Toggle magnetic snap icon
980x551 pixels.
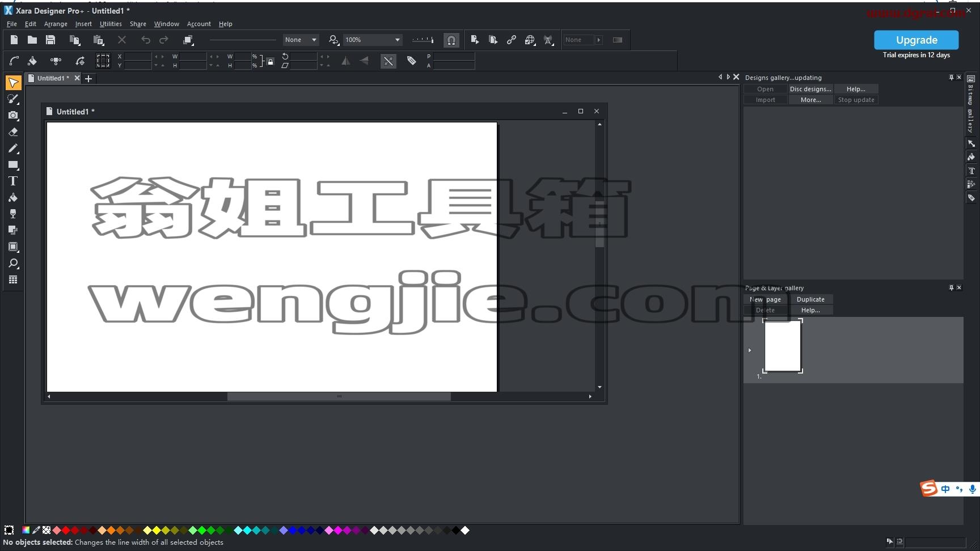click(451, 40)
